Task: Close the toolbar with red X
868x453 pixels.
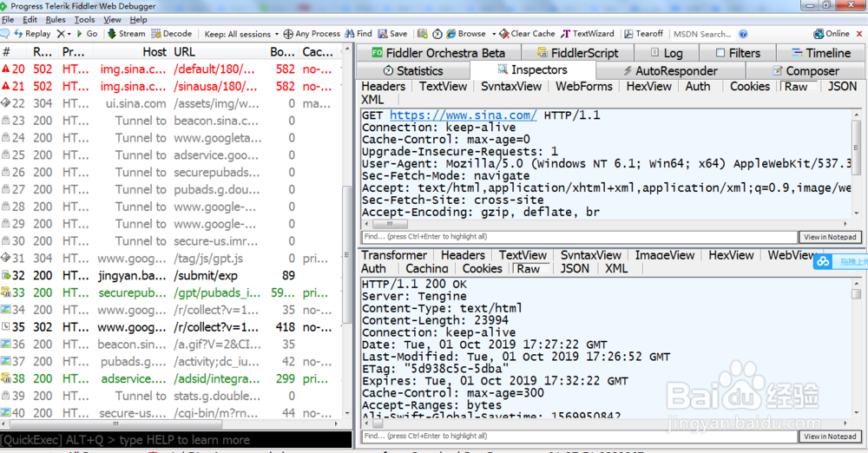Action: tap(859, 34)
